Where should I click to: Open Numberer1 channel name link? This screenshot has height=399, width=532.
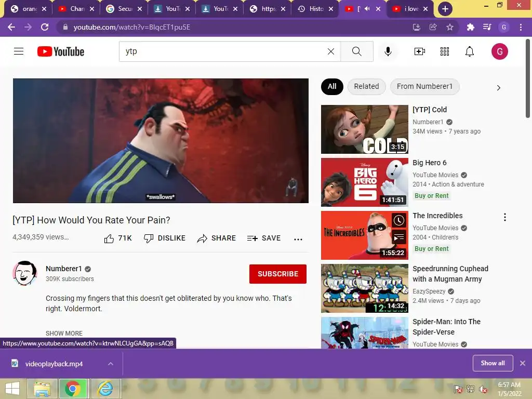tap(64, 269)
